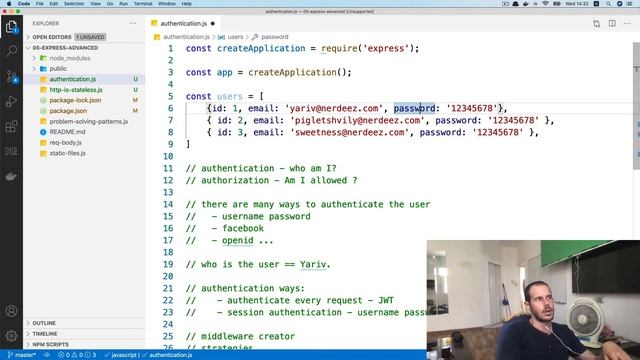Click the README.md info file icon
Screen dimensions: 640x360
pyautogui.click(x=43, y=132)
